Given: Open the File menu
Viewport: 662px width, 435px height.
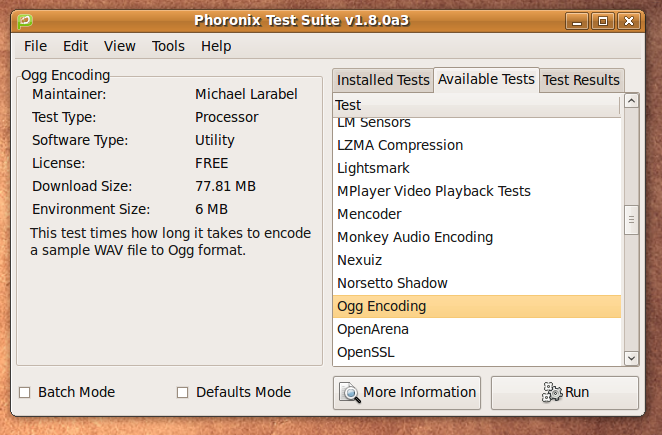Looking at the screenshot, I should pyautogui.click(x=35, y=46).
